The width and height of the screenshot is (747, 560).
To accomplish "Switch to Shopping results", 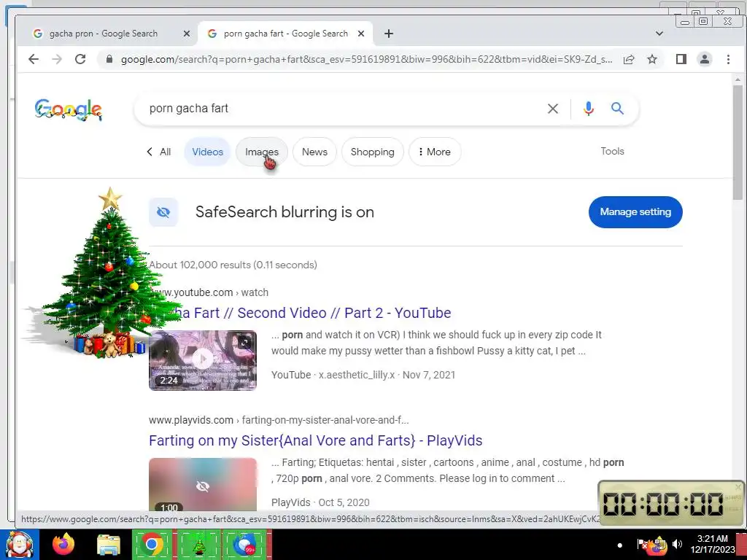I will click(x=373, y=152).
